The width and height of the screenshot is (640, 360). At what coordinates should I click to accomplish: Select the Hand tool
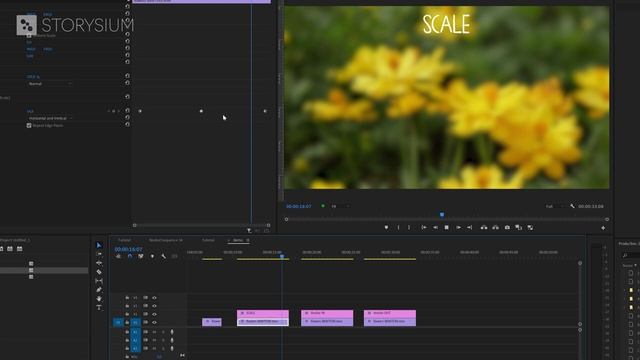point(99,299)
